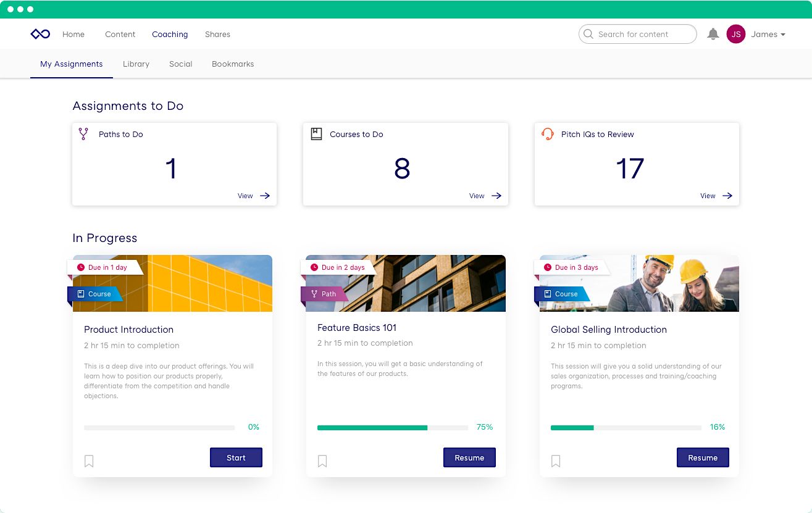Screen dimensions: 812x513
Task: Open the Content menu
Action: 120,35
